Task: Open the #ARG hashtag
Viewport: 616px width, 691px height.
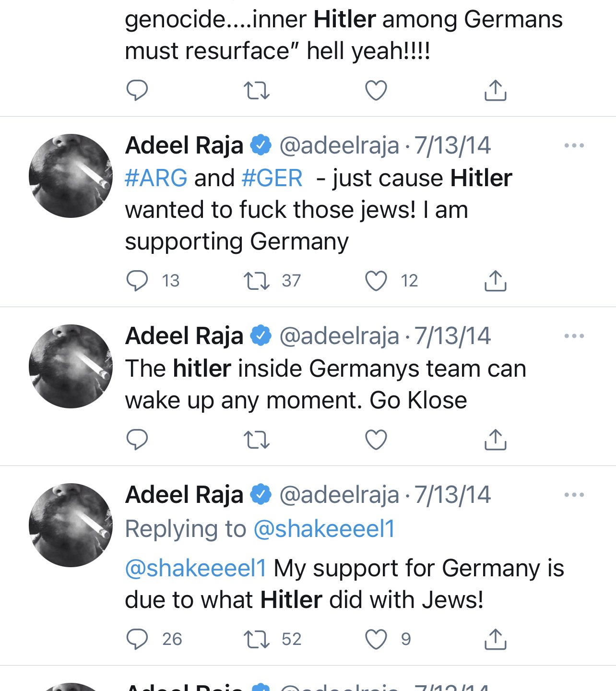Action: pos(156,178)
